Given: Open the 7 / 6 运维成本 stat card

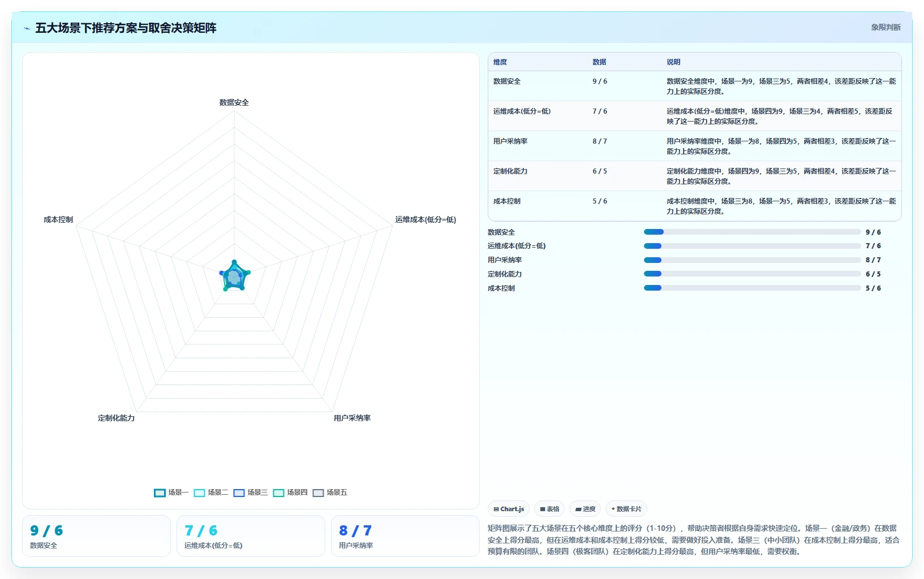Looking at the screenshot, I should (251, 536).
